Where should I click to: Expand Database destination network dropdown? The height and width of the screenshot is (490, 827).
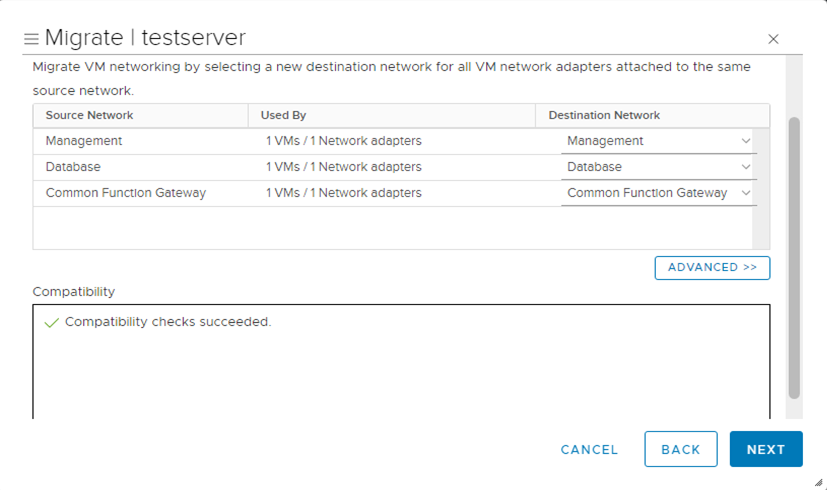tap(746, 167)
